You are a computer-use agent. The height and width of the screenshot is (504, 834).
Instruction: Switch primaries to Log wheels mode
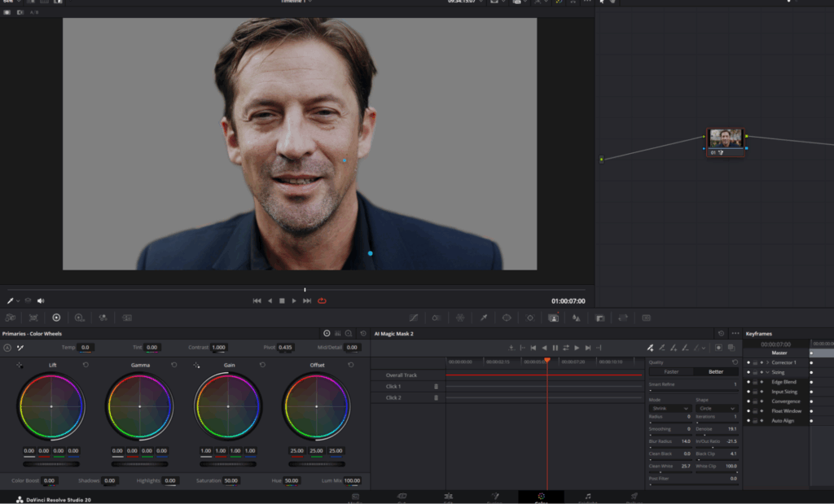click(349, 334)
